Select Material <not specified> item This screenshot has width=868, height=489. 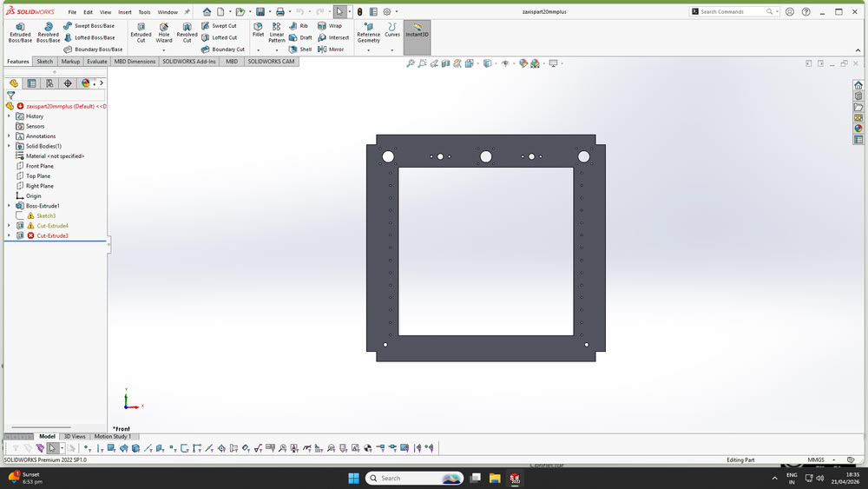(55, 156)
